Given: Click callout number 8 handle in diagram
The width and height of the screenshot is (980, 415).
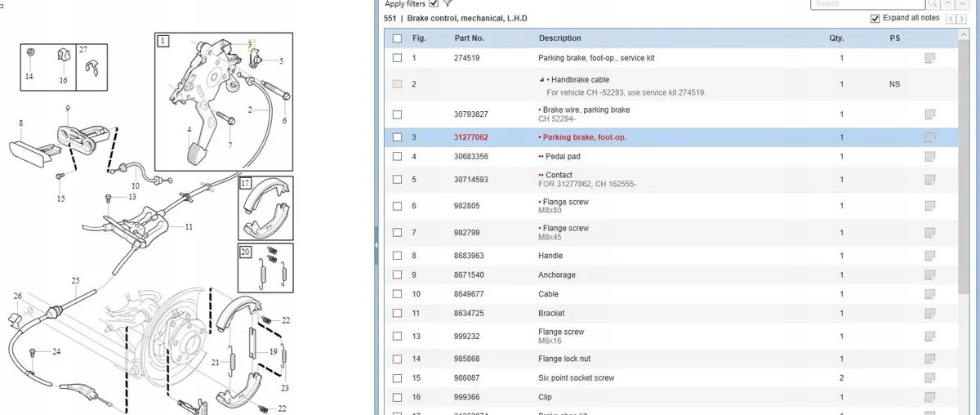Looking at the screenshot, I should coord(20,123).
